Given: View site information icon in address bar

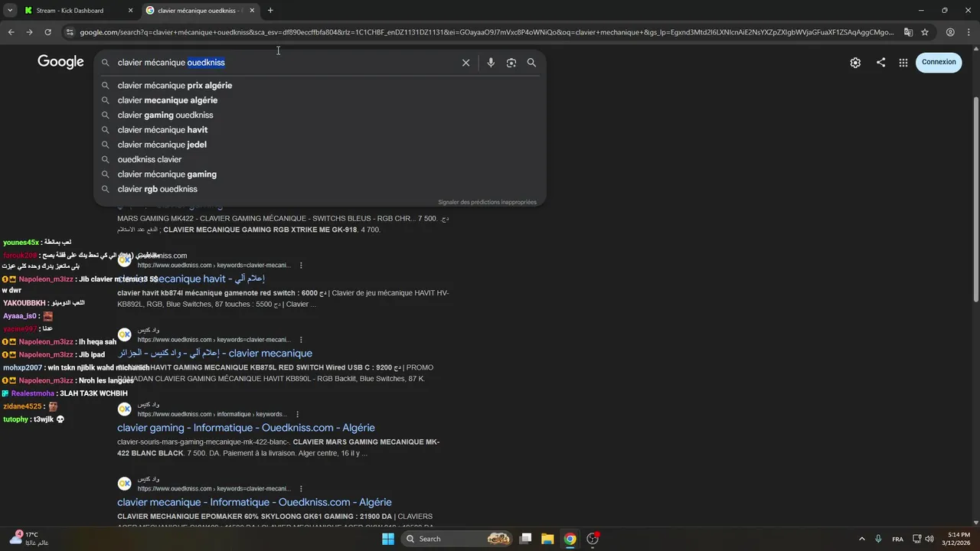Looking at the screenshot, I should pos(70,32).
